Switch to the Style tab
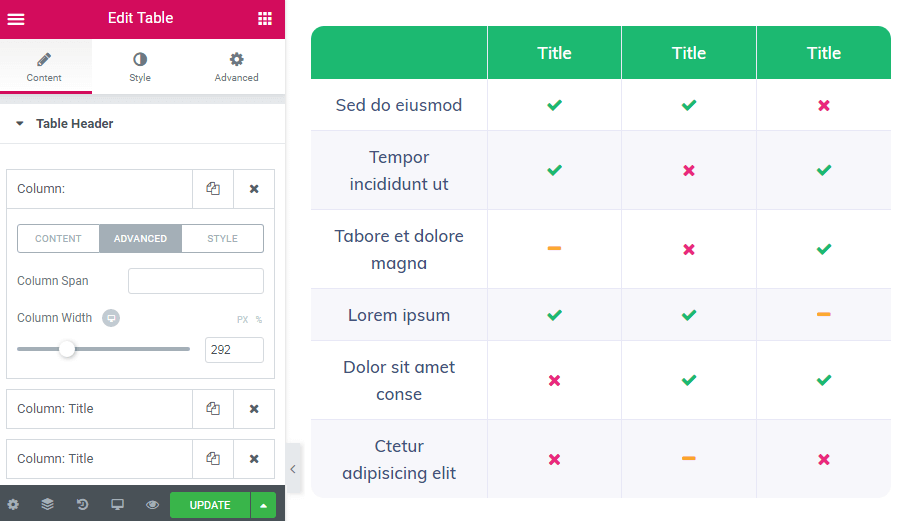This screenshot has height=521, width=906. click(140, 66)
